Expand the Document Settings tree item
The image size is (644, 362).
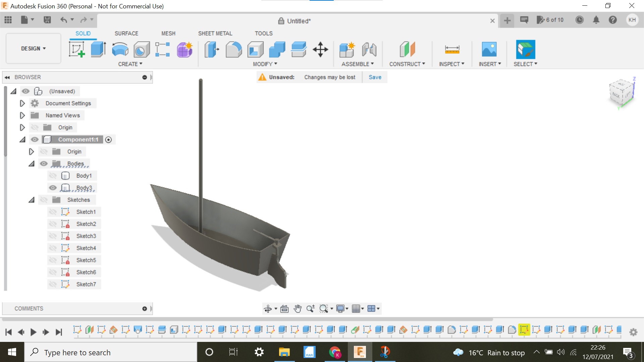[x=22, y=103]
